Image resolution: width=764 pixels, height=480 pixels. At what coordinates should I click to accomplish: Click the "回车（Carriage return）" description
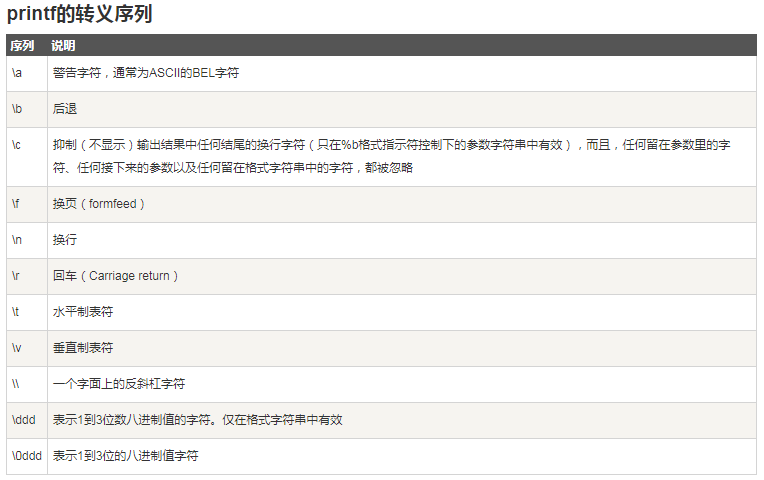[115, 276]
